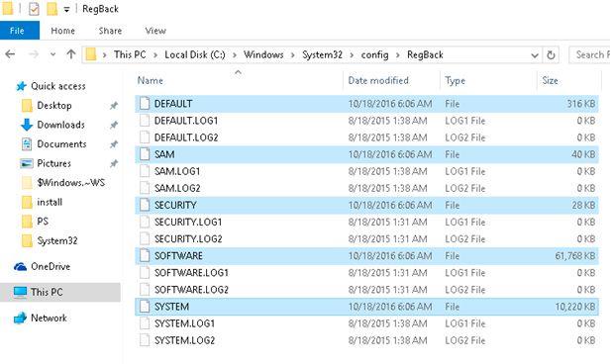This screenshot has width=612, height=364.
Task: Select the SOFTWARE.LOG2 file
Action: coord(366,290)
